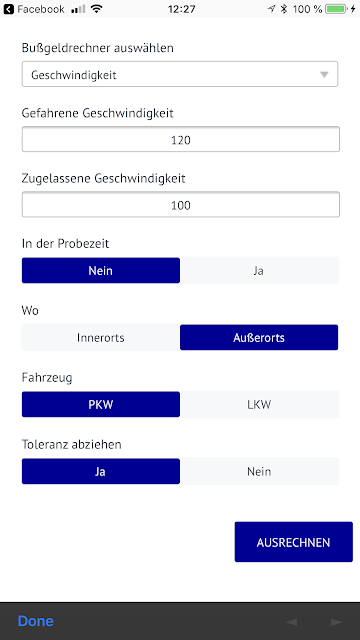
Task: Select Innerorts under Wo
Action: pos(100,338)
